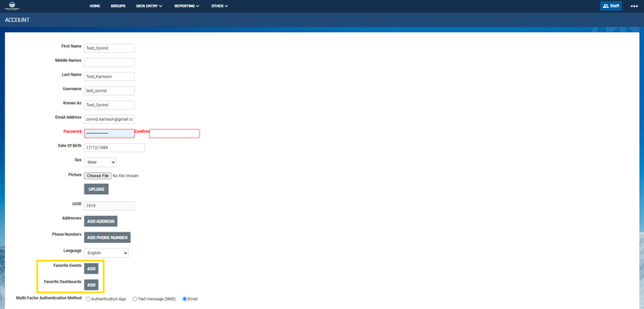This screenshot has width=644, height=309.
Task: Select Authentication App radio option
Action: 89,299
